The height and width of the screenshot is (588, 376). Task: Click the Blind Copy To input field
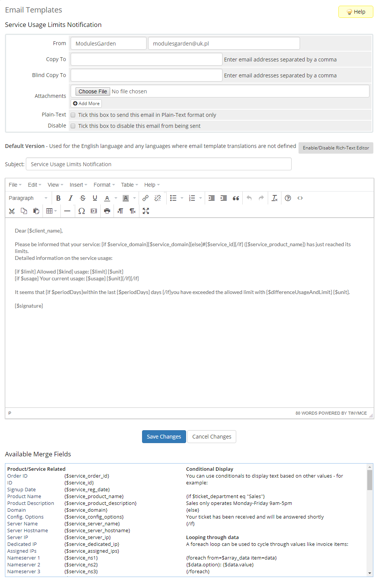point(147,75)
